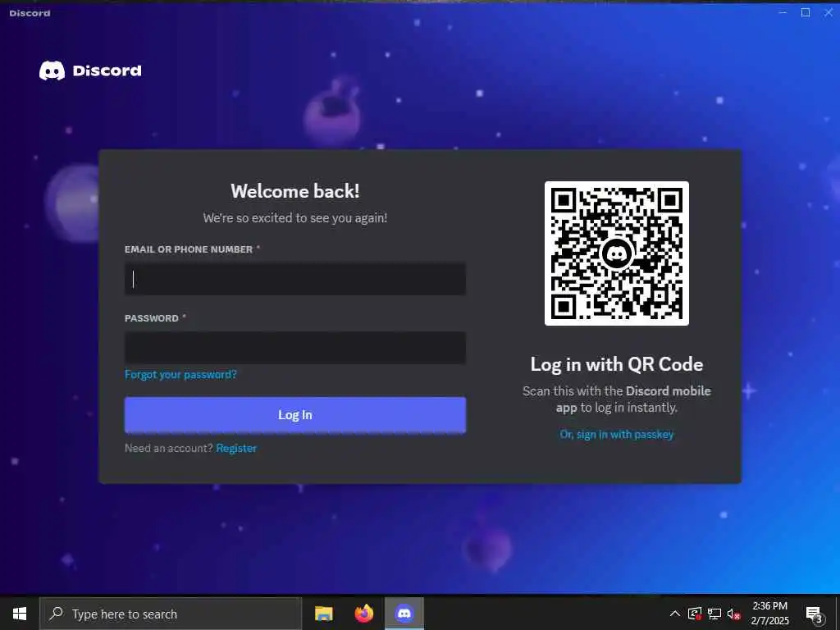Click the muted volume tray icon
The image size is (840, 630).
734,614
